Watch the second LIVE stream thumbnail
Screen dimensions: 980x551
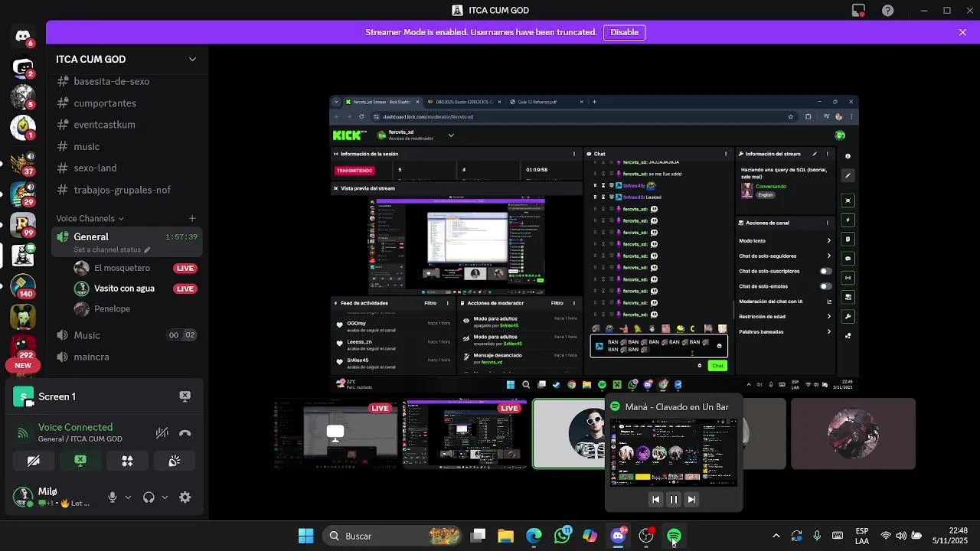tap(465, 433)
